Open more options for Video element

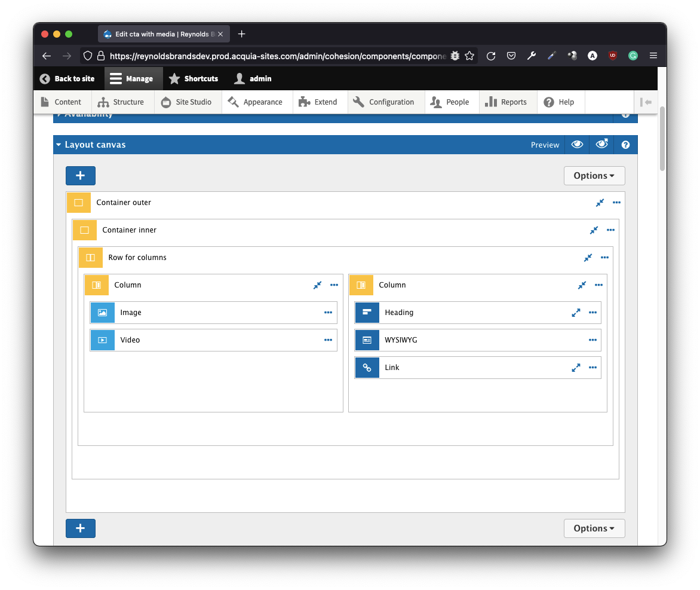click(328, 340)
